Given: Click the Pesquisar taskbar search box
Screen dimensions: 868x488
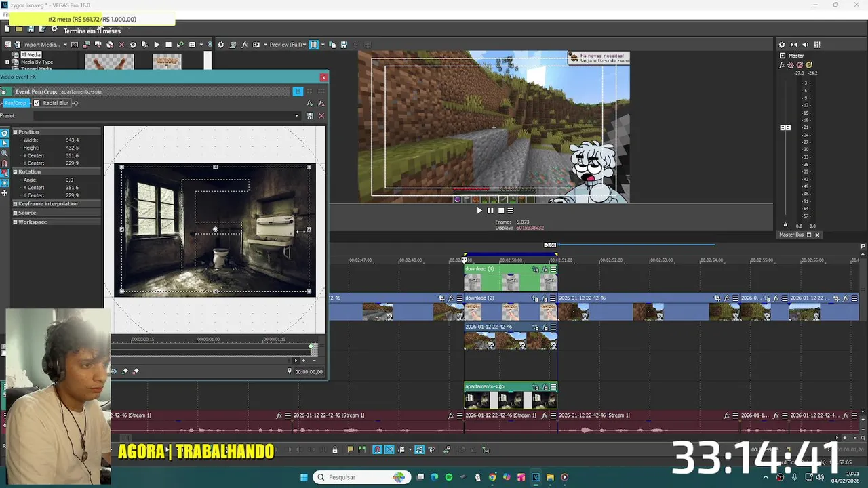Looking at the screenshot, I should click(362, 477).
